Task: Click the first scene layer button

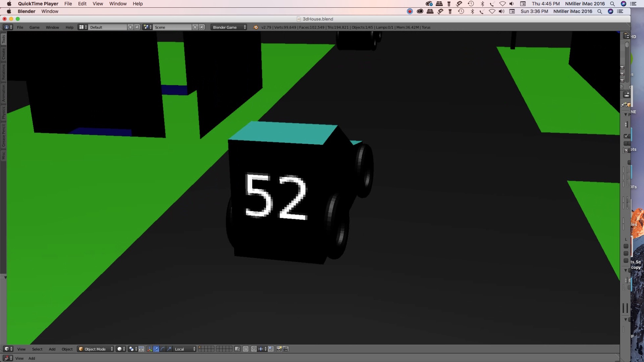Action: coord(200,347)
